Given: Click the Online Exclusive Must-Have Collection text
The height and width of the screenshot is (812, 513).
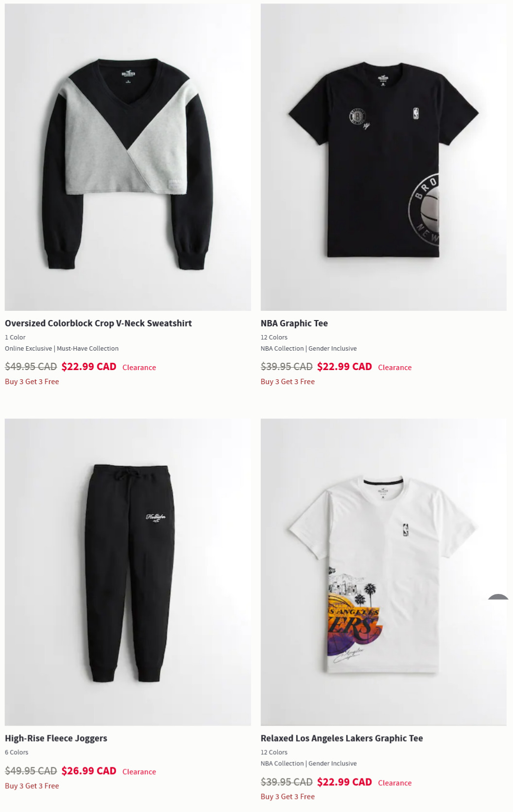Looking at the screenshot, I should (x=62, y=349).
